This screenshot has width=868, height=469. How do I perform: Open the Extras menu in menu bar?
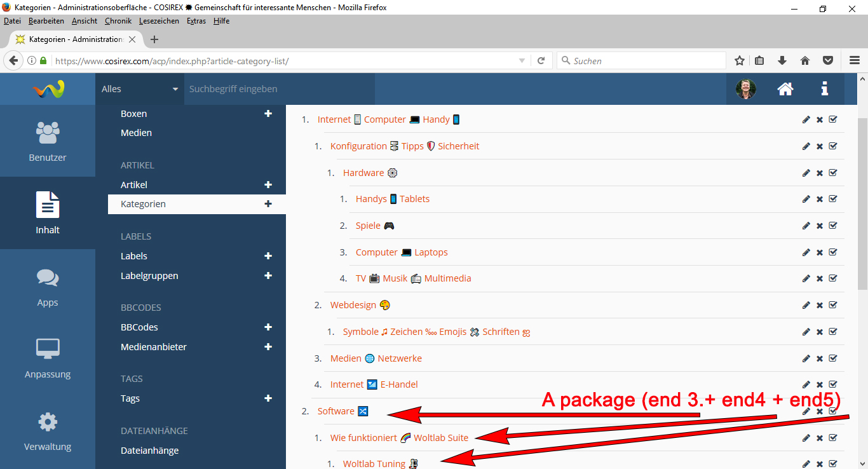[x=196, y=21]
